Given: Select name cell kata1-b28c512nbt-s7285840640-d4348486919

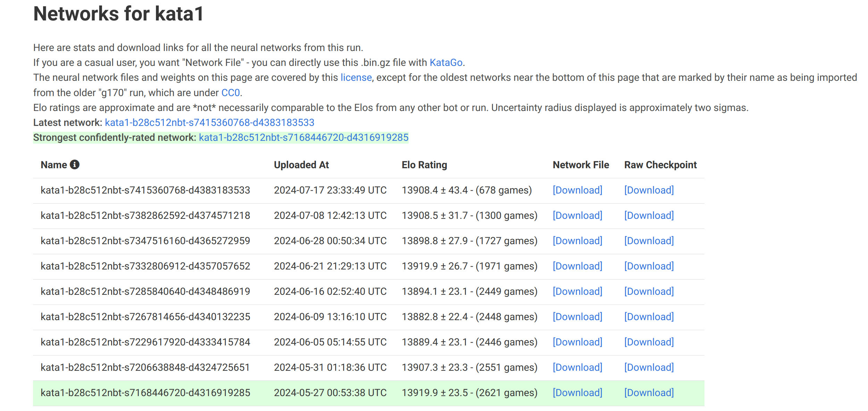Looking at the screenshot, I should [145, 291].
